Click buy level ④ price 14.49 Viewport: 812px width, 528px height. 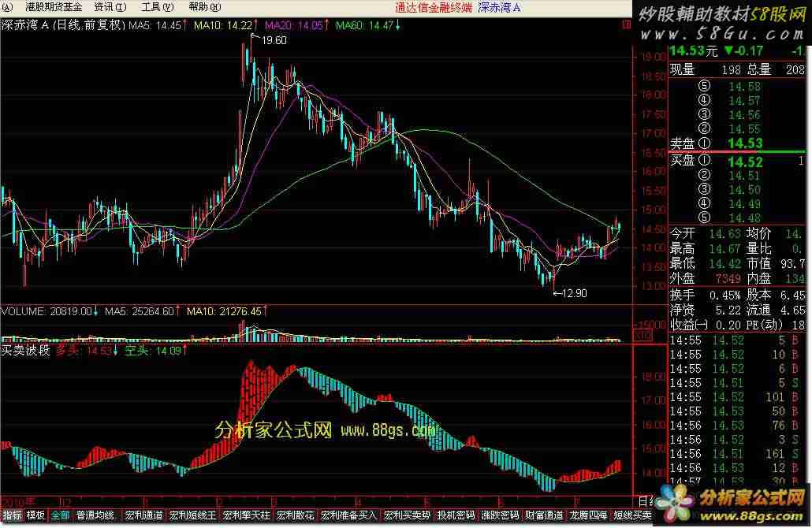click(745, 204)
